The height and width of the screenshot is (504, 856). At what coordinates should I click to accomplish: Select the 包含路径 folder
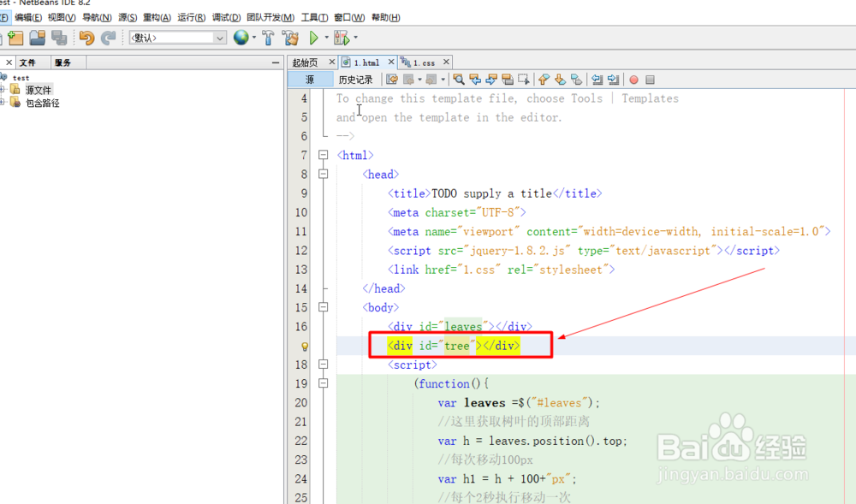(x=42, y=103)
